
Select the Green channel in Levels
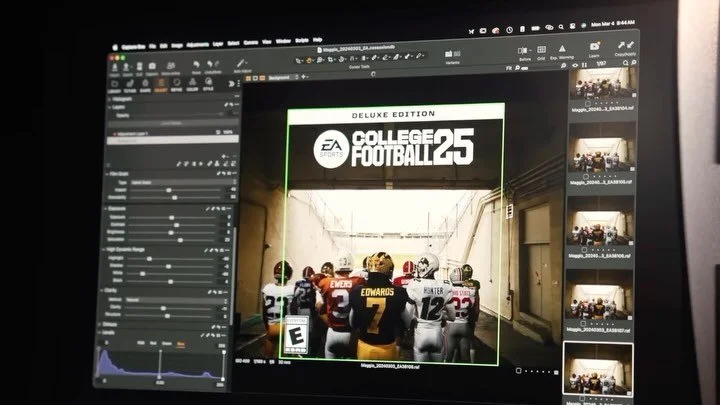pyautogui.click(x=167, y=343)
